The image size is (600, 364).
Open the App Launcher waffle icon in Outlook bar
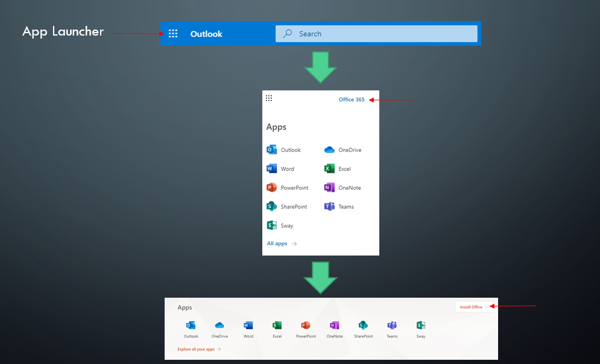click(173, 34)
